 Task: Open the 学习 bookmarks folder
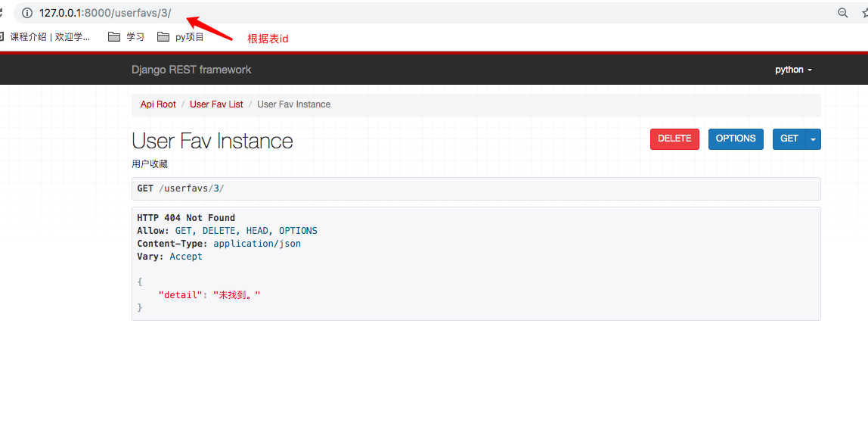tap(126, 37)
